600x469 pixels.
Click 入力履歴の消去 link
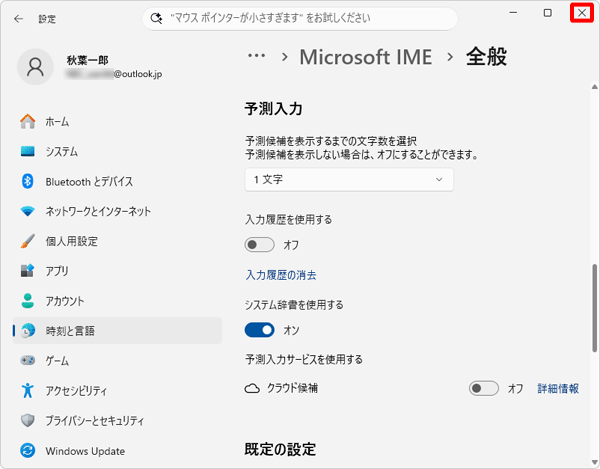(281, 275)
